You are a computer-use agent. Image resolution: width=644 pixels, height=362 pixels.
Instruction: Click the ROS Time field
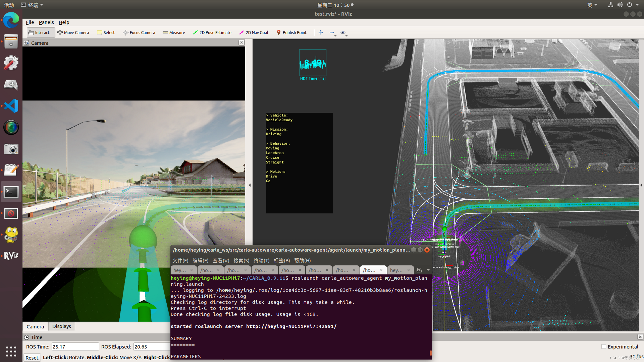pyautogui.click(x=75, y=347)
